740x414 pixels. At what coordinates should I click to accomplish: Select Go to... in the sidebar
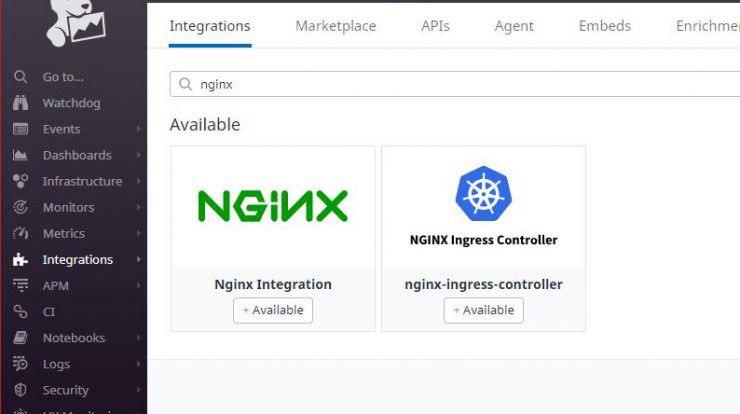tap(63, 77)
